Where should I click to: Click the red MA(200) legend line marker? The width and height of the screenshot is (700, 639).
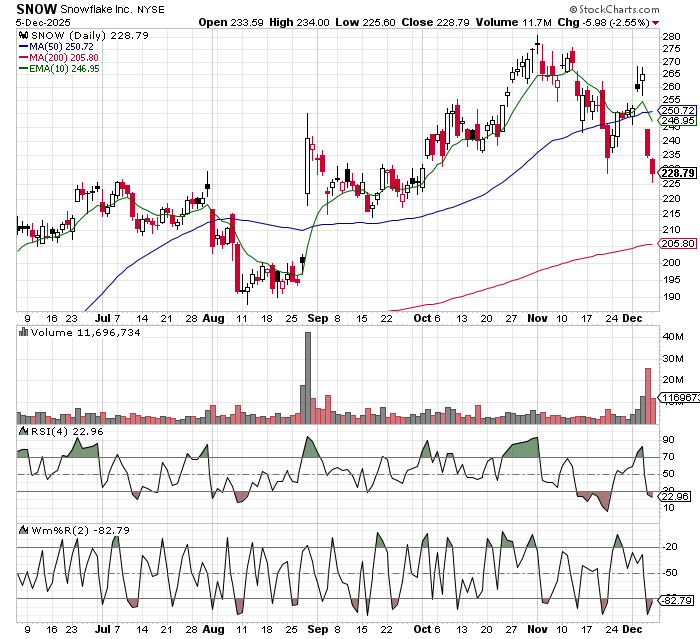[x=23, y=58]
